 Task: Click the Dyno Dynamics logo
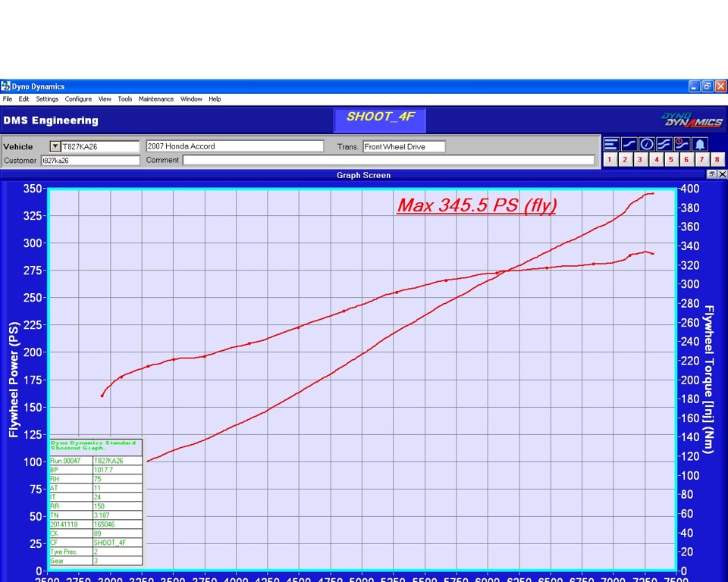[x=694, y=120]
